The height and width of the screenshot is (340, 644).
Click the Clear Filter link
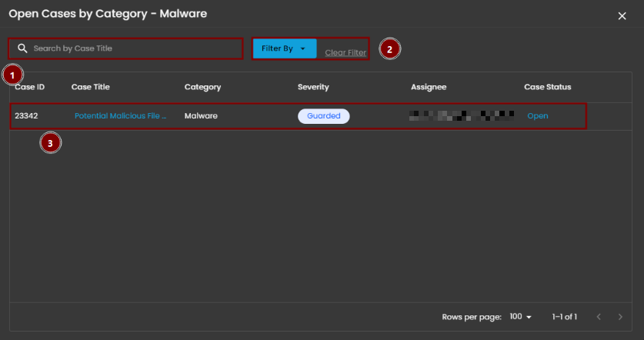click(345, 52)
